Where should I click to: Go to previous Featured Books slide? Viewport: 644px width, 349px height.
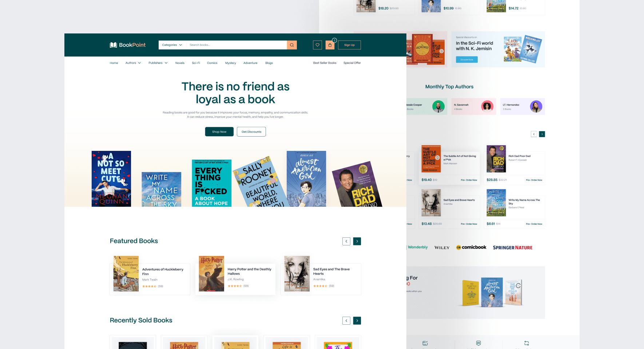[x=346, y=241]
